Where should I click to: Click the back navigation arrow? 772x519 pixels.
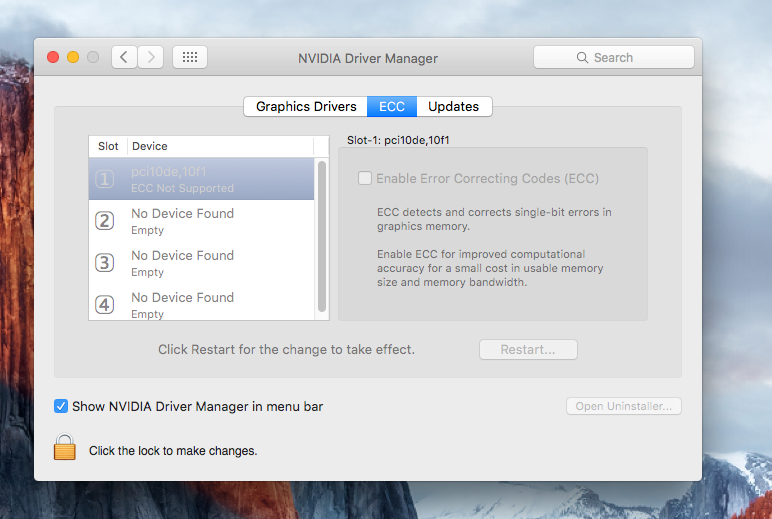tap(124, 58)
